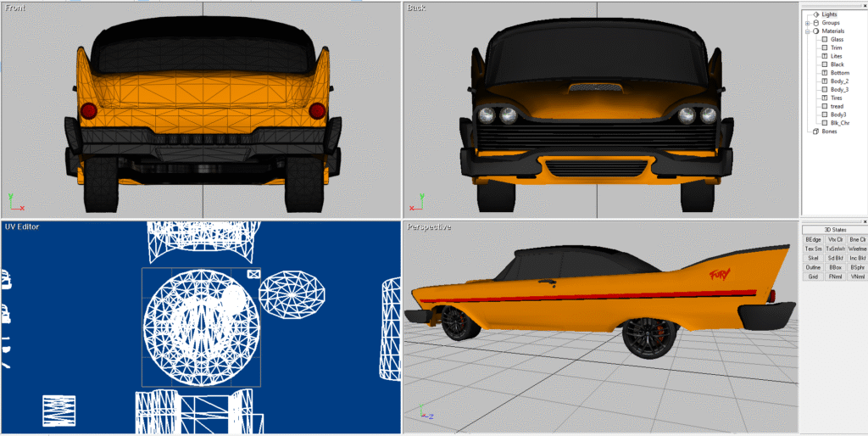Click the Blk_Chr material icon

click(824, 123)
